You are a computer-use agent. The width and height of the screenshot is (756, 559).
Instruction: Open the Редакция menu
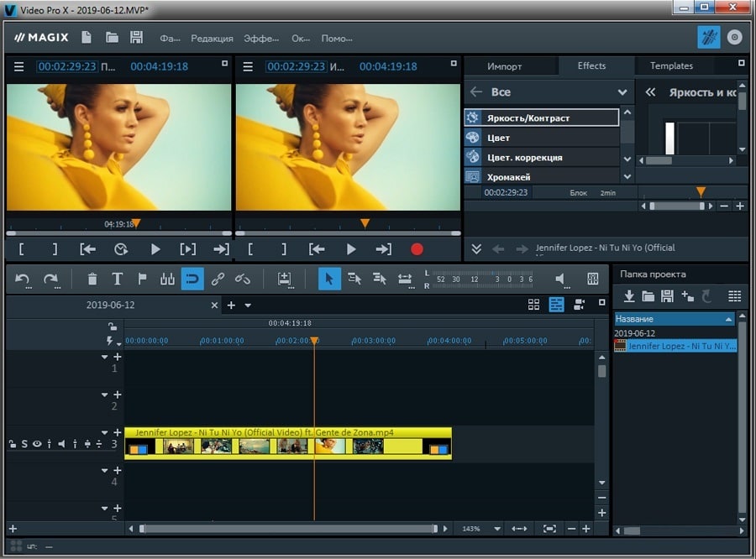212,38
